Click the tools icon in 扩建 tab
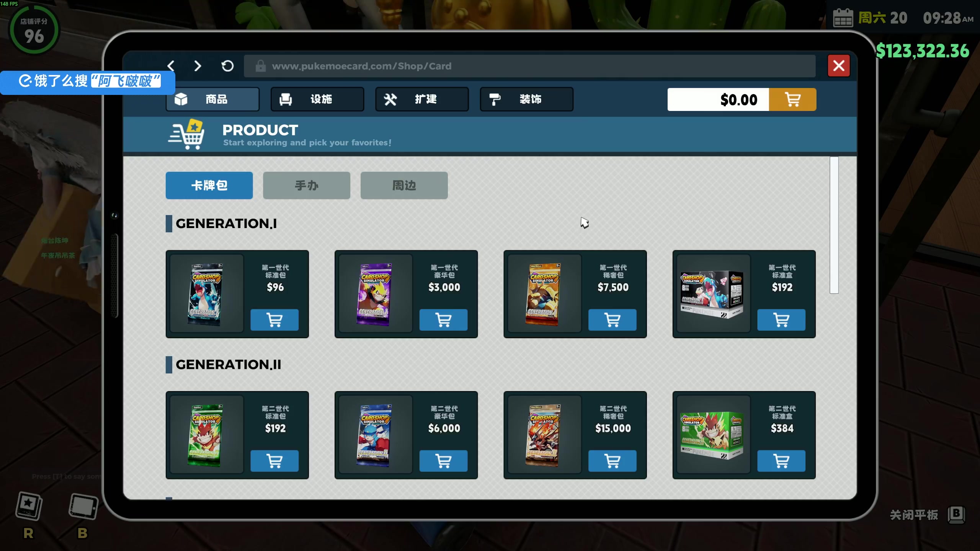Image resolution: width=980 pixels, height=551 pixels. click(390, 99)
